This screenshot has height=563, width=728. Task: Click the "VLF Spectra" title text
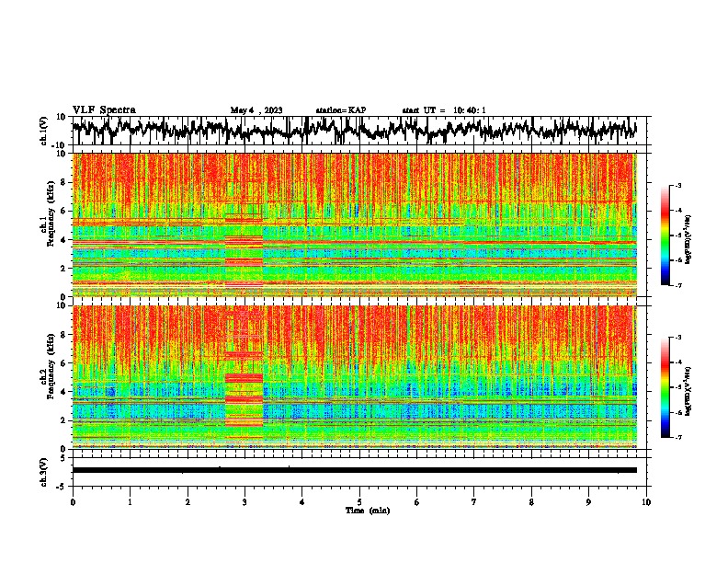104,109
